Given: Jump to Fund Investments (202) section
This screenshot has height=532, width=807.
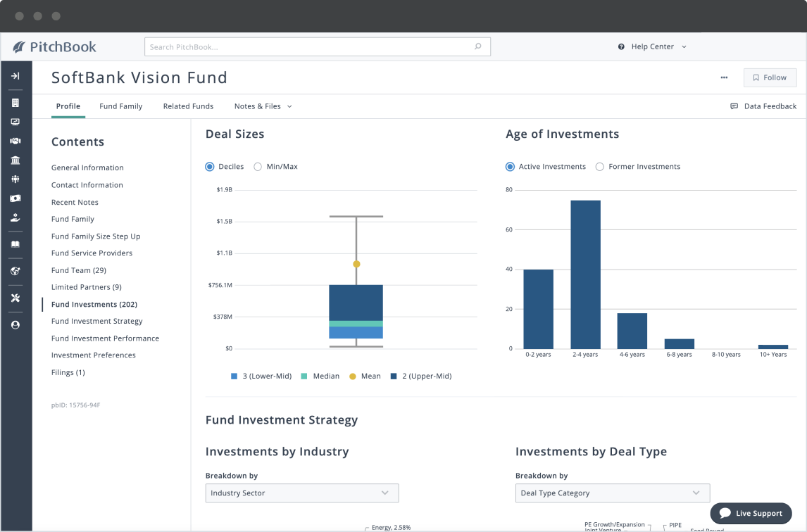Looking at the screenshot, I should click(x=94, y=304).
